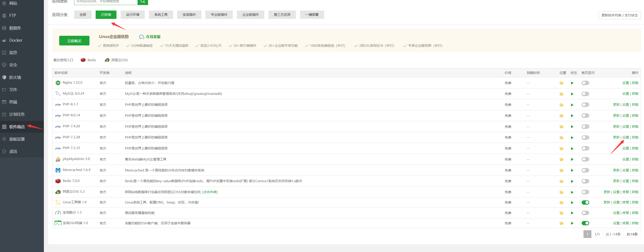The image size is (644, 252).
Task: Click 设置 link for PHP-7.3.28
Action: coord(625,137)
